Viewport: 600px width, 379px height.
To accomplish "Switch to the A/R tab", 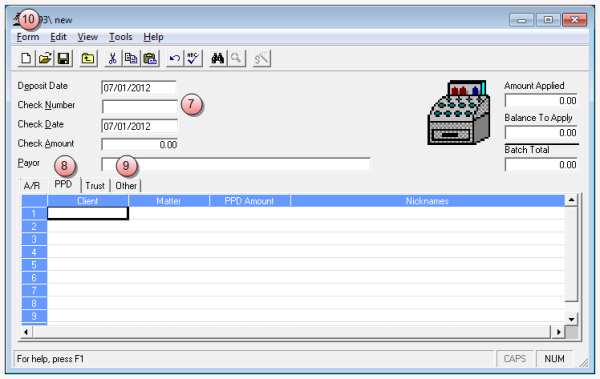I will pos(32,186).
